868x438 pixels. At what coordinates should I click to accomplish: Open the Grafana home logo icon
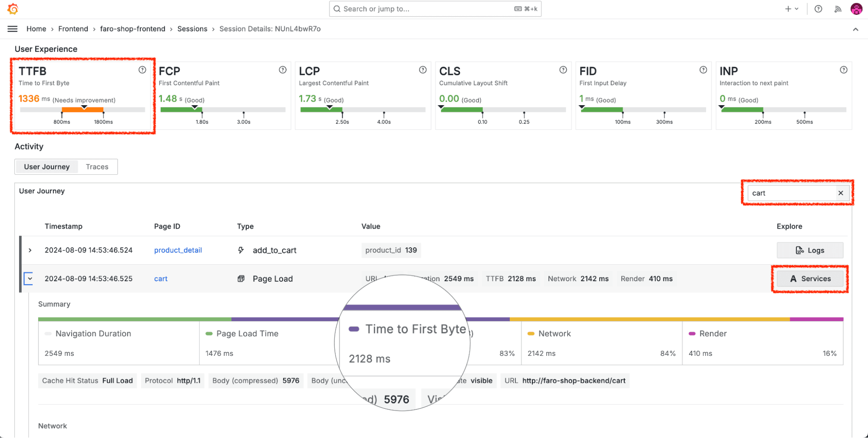pyautogui.click(x=13, y=9)
